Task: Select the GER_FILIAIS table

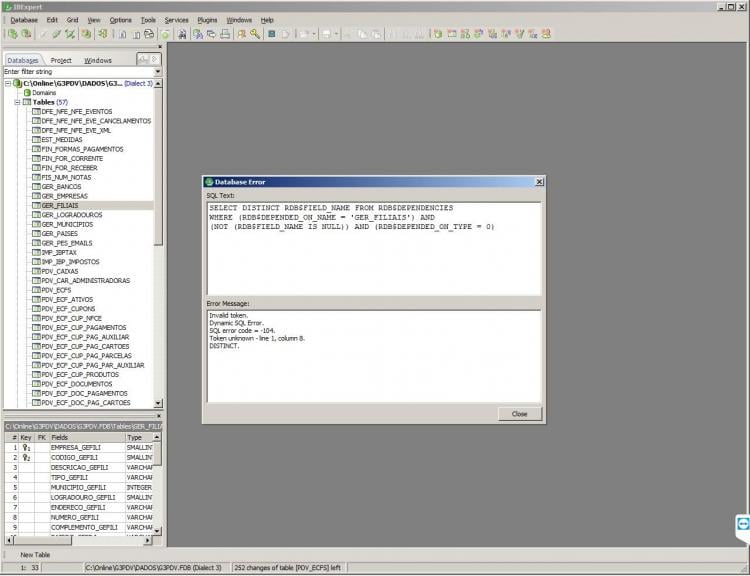Action: pos(59,206)
